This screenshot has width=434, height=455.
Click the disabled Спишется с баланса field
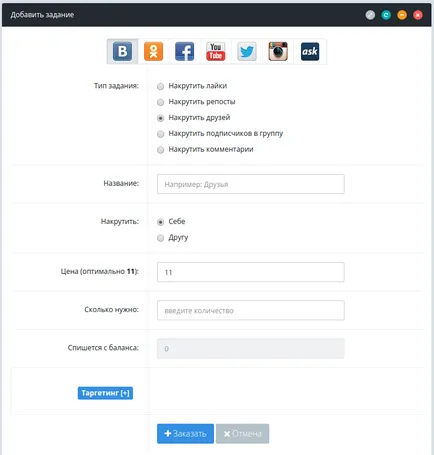point(251,348)
